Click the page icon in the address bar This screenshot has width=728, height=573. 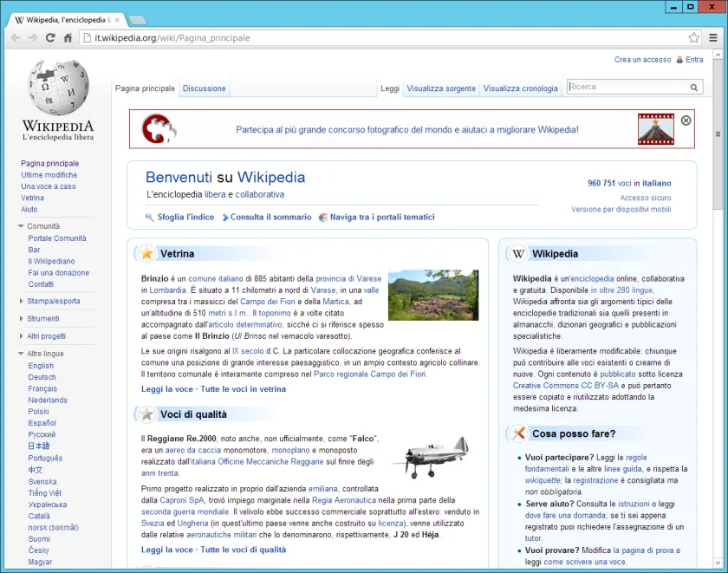(x=87, y=38)
